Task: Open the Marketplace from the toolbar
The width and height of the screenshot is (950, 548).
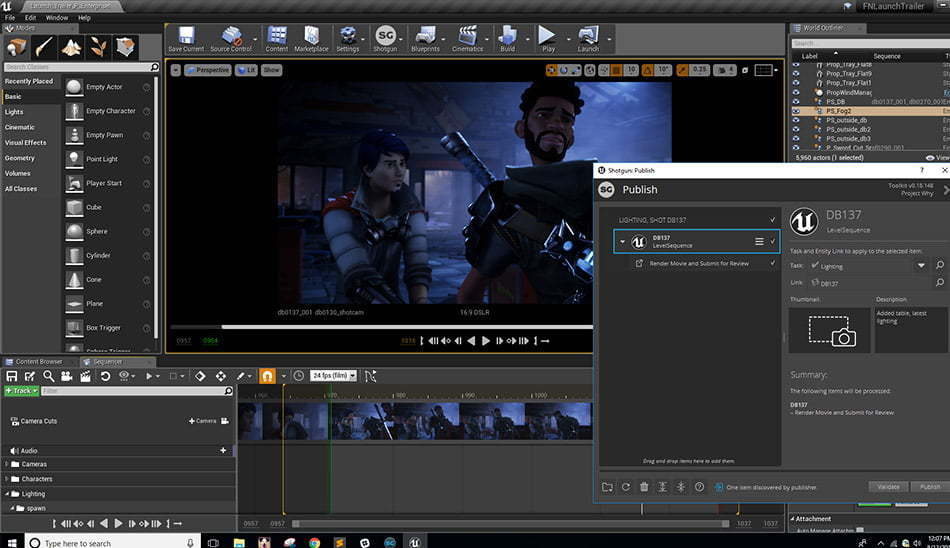Action: coord(311,39)
